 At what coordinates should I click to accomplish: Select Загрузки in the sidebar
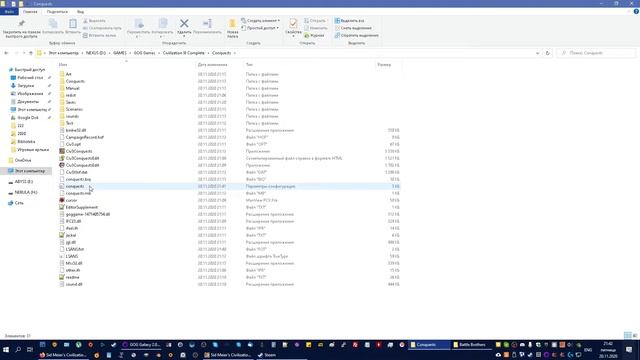(25, 86)
